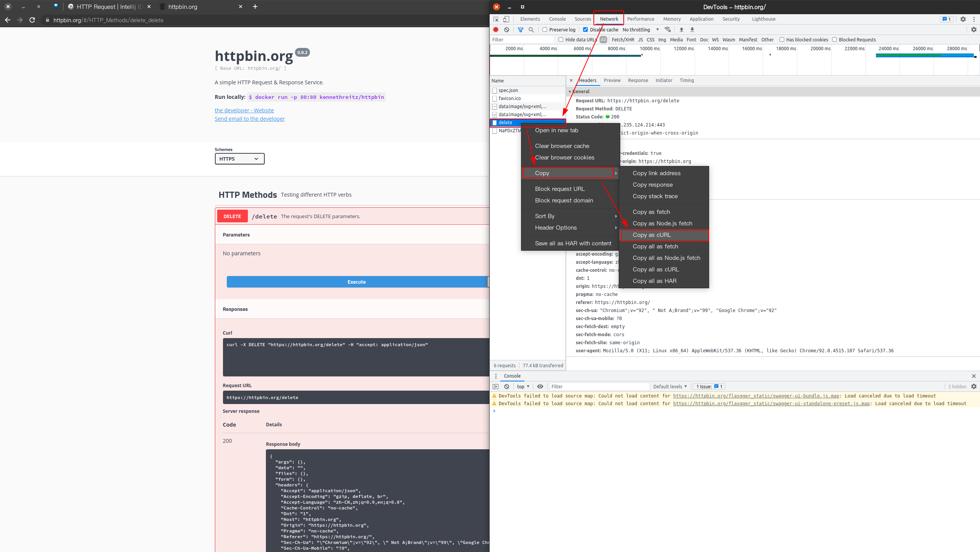
Task: Select the favicon.ico request row
Action: [528, 99]
